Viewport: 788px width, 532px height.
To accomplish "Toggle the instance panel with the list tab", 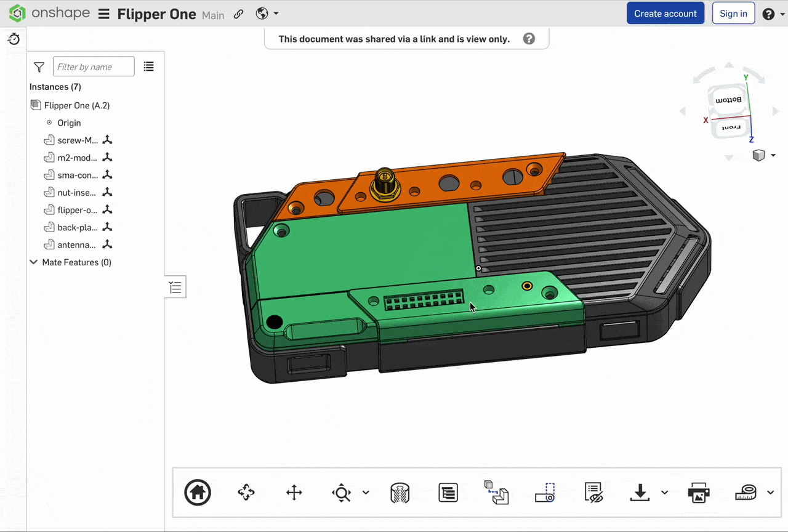I will point(175,288).
